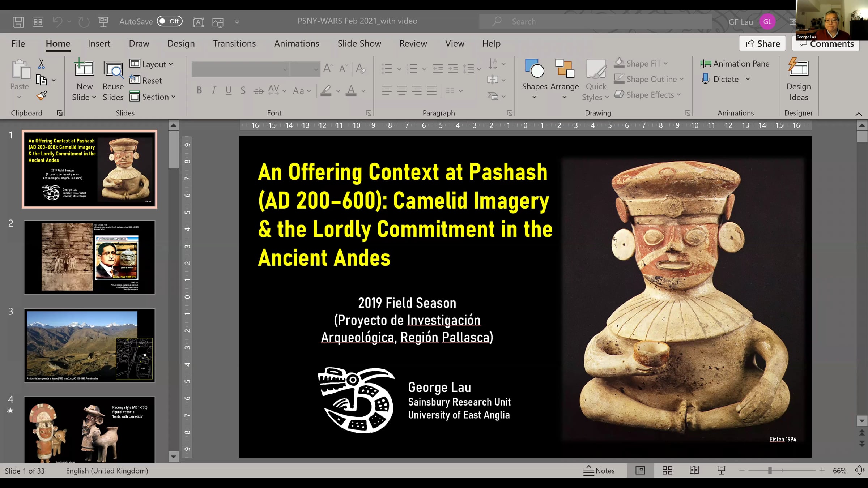Click the Dictate button

(720, 79)
